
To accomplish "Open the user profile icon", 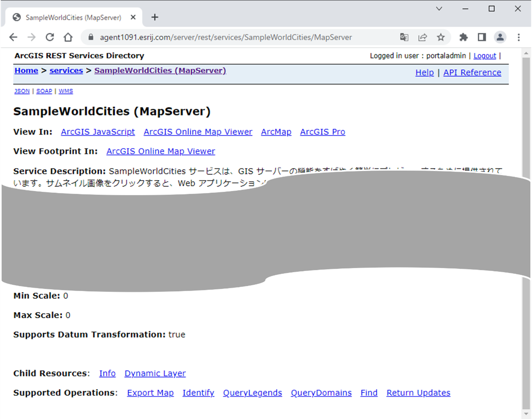I will click(500, 37).
